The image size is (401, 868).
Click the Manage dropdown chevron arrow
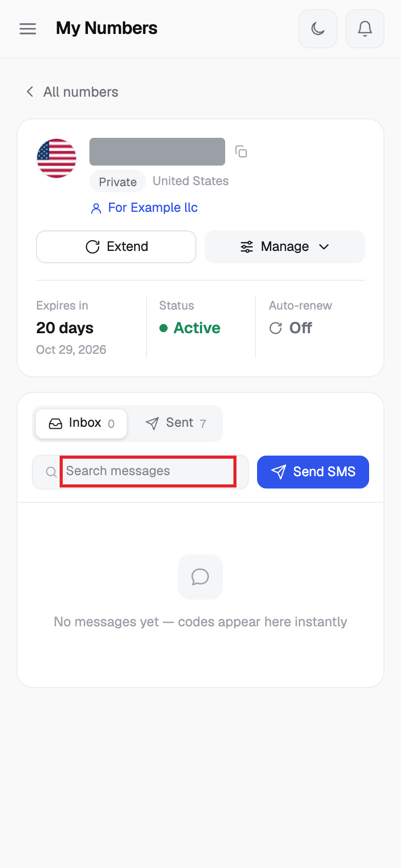tap(324, 247)
